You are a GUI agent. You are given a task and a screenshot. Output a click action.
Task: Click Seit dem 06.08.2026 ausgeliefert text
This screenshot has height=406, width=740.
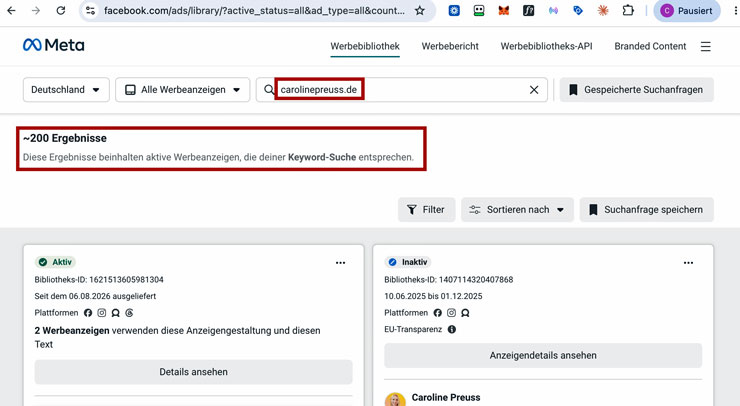pos(95,296)
